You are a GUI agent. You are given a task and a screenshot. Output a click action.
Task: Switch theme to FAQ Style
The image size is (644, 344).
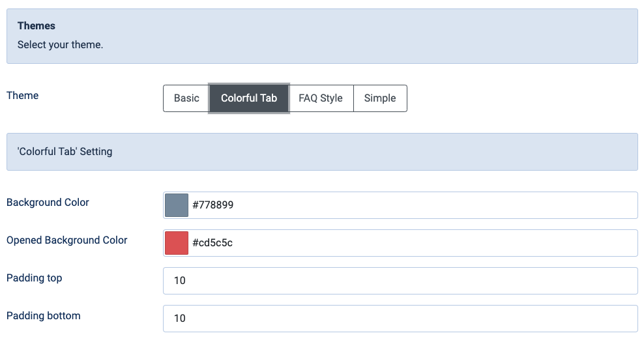[321, 98]
